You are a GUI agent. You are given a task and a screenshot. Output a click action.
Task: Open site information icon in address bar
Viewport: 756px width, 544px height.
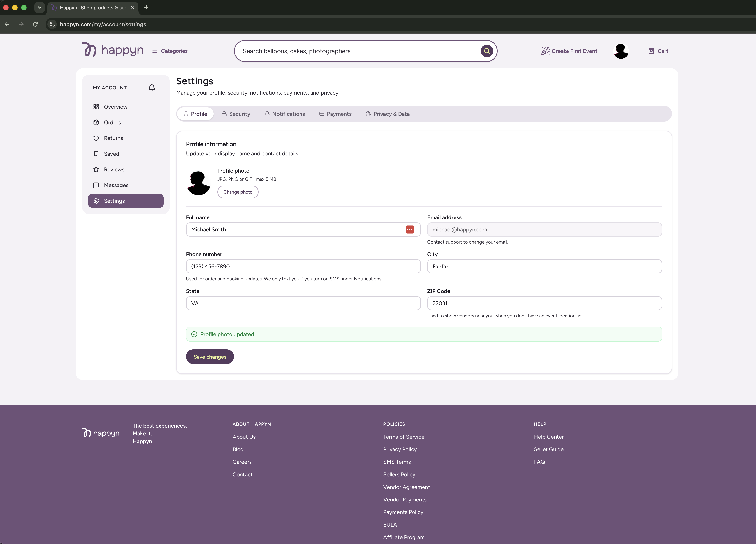click(x=52, y=24)
